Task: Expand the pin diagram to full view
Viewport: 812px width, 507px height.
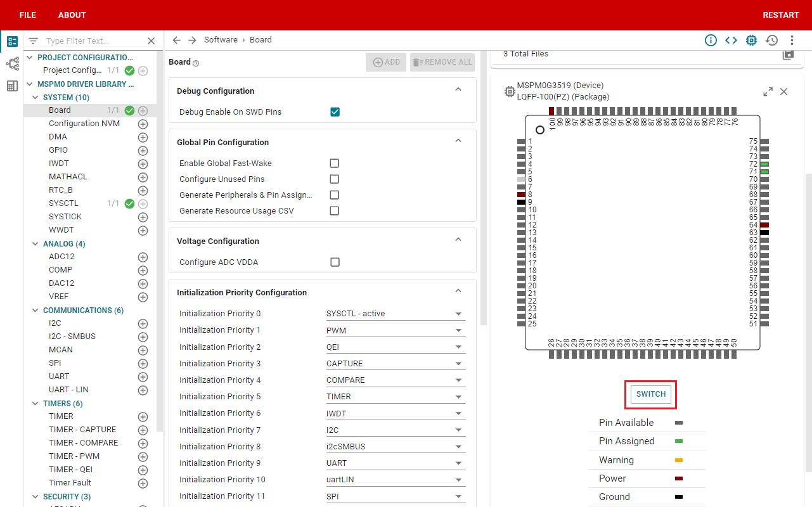Action: click(768, 92)
